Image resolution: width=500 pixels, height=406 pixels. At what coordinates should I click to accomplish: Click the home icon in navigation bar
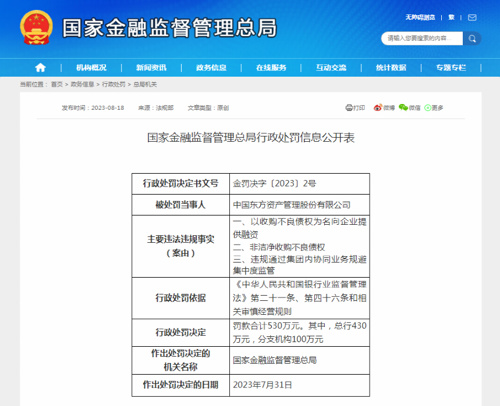[40, 68]
